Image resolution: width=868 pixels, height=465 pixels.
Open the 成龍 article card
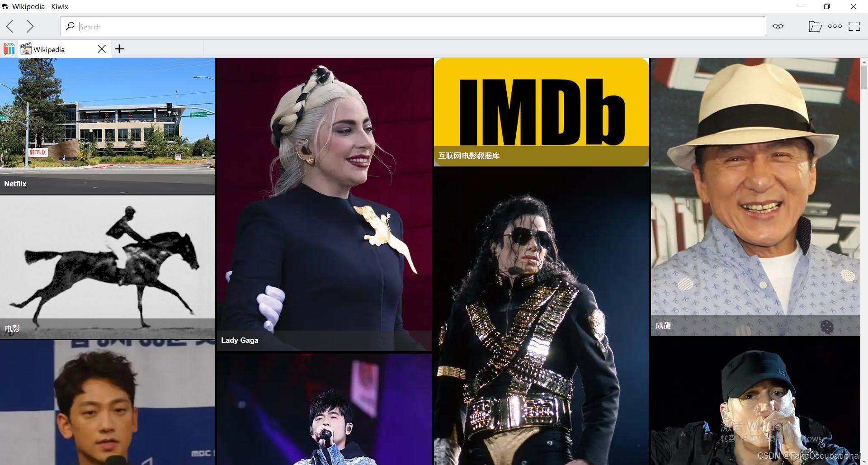[755, 197]
